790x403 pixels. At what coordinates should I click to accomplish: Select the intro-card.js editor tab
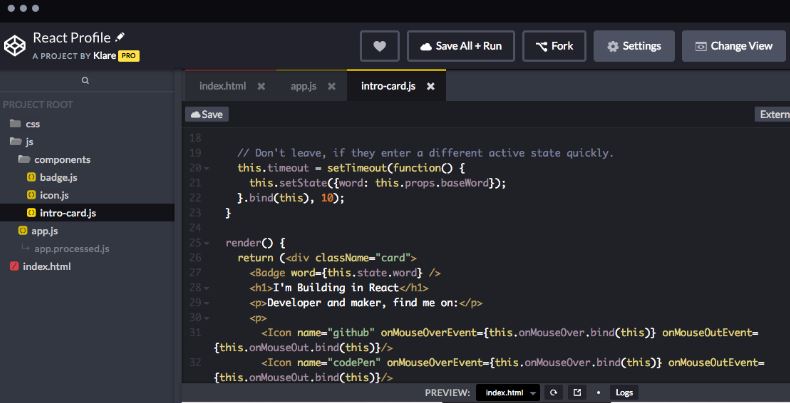pyautogui.click(x=388, y=86)
